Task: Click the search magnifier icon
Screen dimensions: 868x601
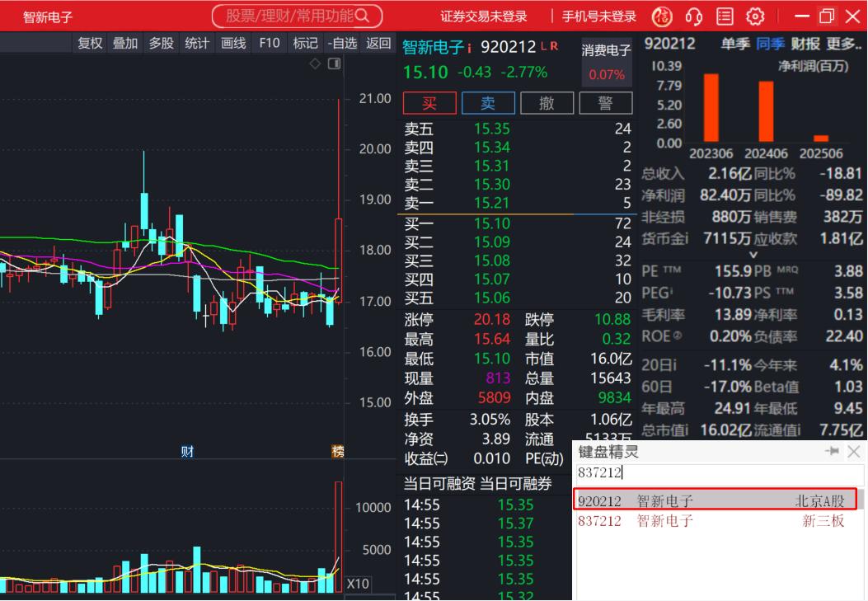Action: (x=362, y=16)
